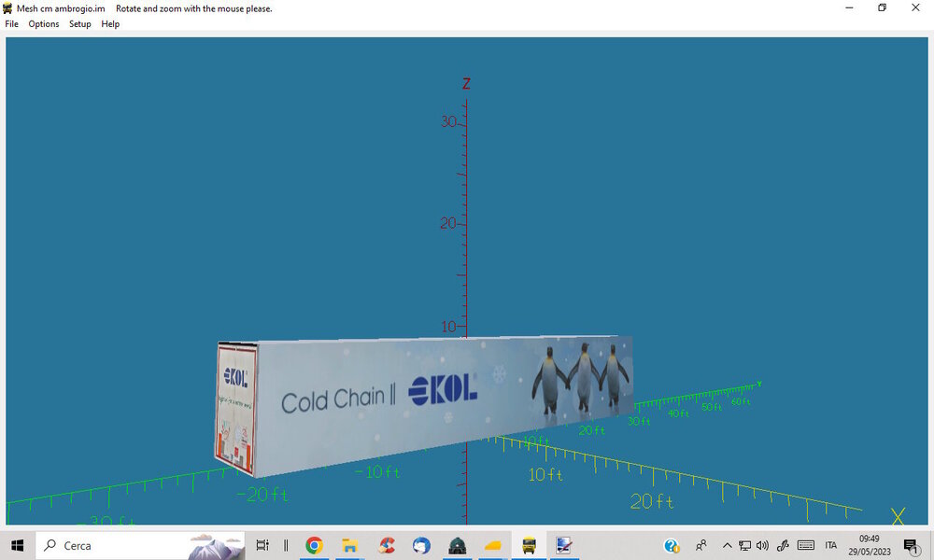Open the File menu

pos(12,24)
